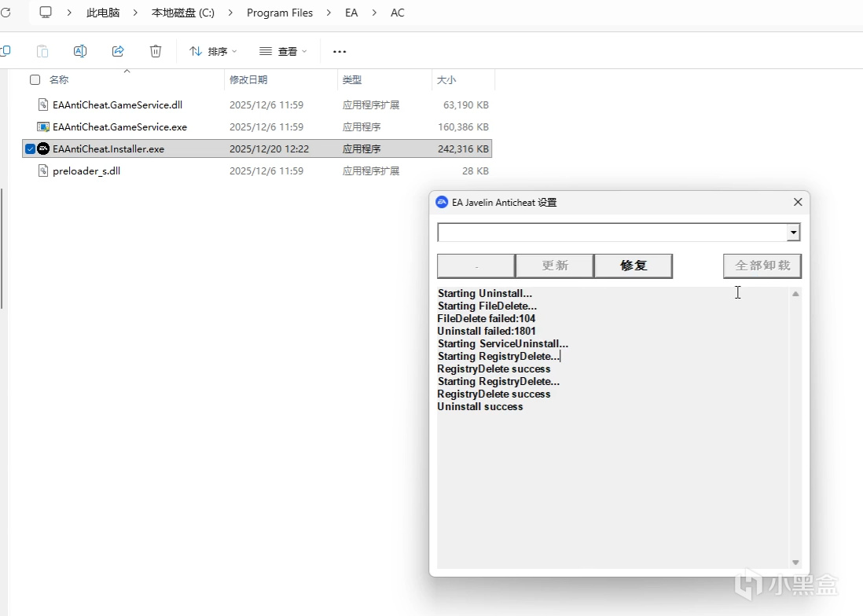Expand the chevron after Program Files
This screenshot has width=863, height=616.
coord(329,12)
